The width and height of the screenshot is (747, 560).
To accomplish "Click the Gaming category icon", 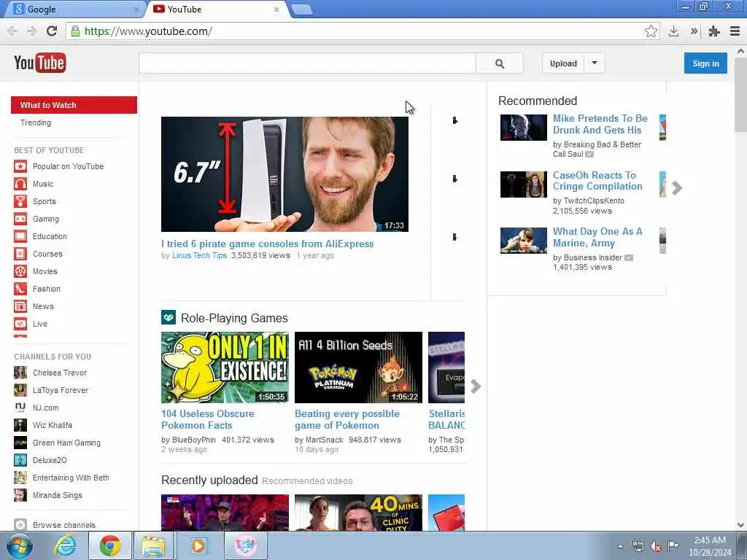I will tap(20, 219).
